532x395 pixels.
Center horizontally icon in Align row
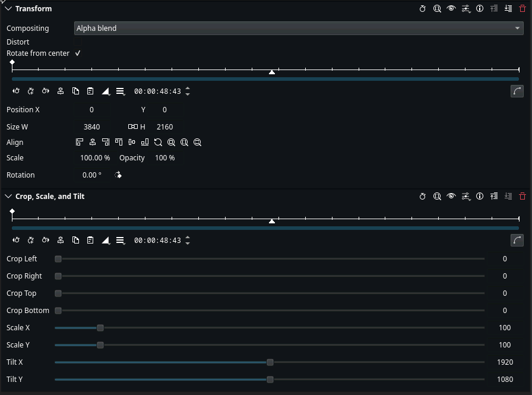[x=92, y=142]
